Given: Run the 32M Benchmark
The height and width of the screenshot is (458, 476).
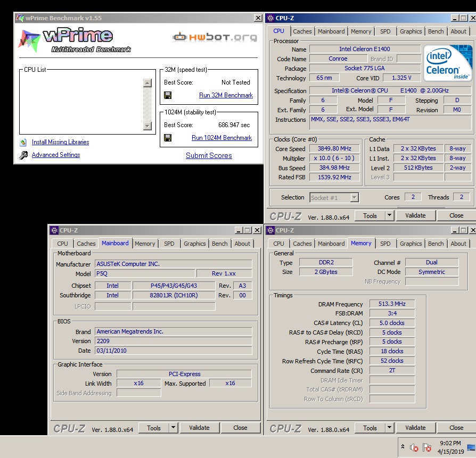Looking at the screenshot, I should click(x=226, y=95).
